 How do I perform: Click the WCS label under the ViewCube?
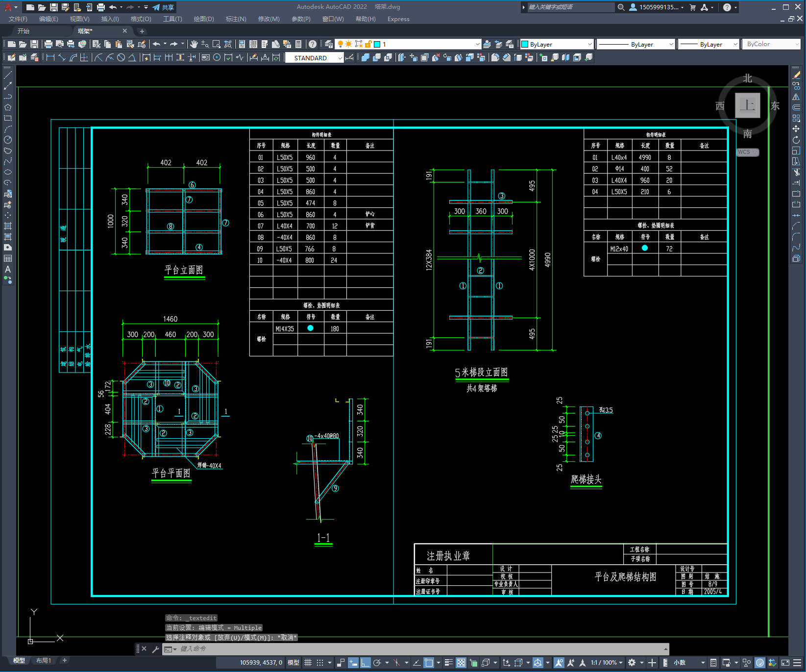(747, 152)
